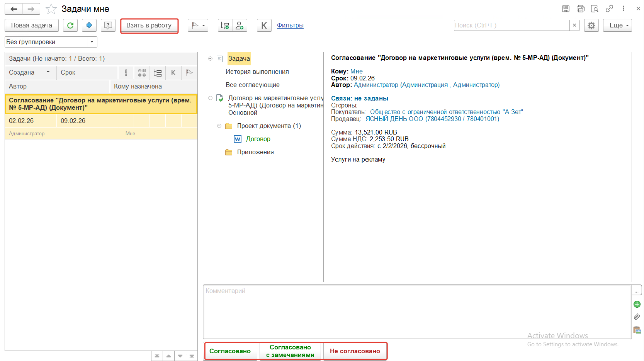This screenshot has height=361, width=644.
Task: Click the green refresh icon
Action: point(70,26)
